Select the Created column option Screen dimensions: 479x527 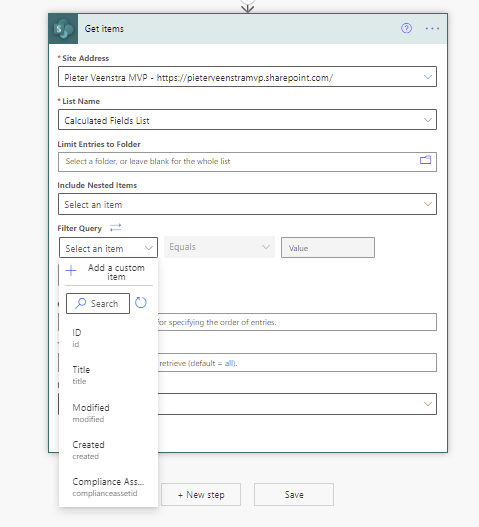coord(108,450)
